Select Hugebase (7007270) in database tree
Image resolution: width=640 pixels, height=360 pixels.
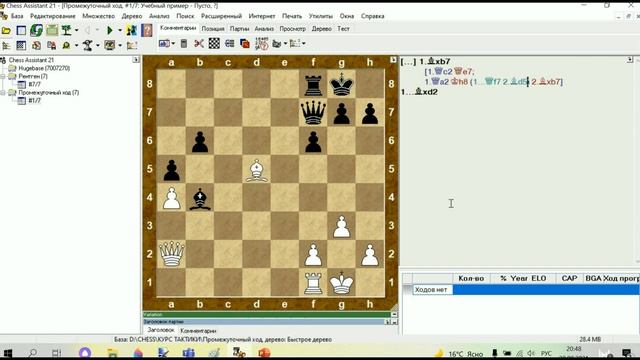[x=44, y=68]
